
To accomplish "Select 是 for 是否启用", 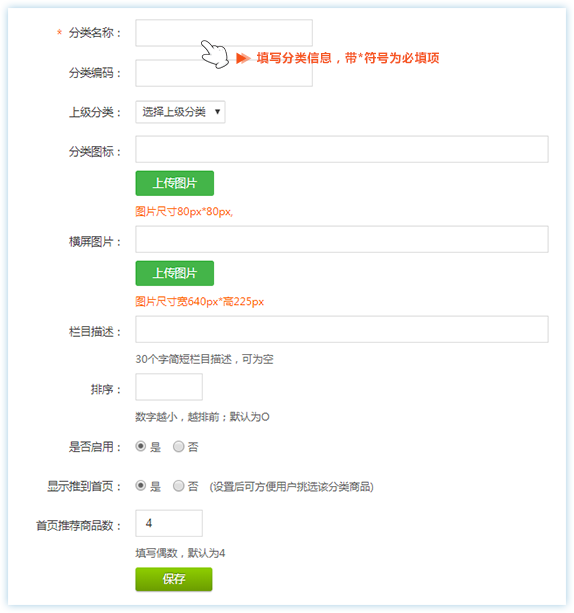I will [141, 446].
